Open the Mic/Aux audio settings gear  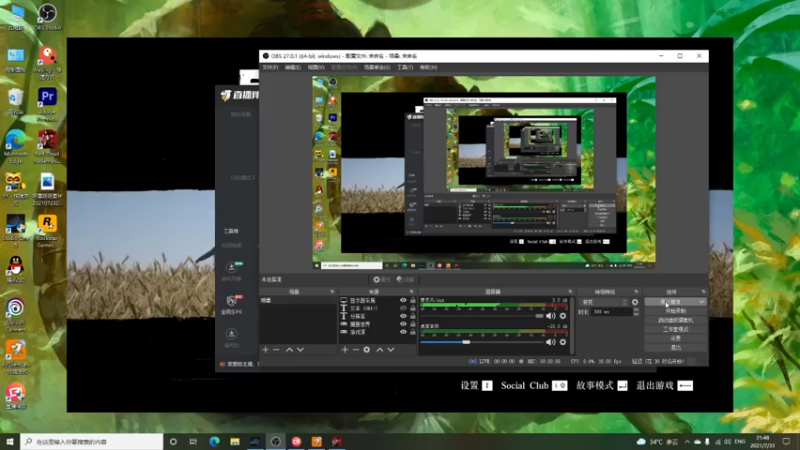pyautogui.click(x=563, y=316)
